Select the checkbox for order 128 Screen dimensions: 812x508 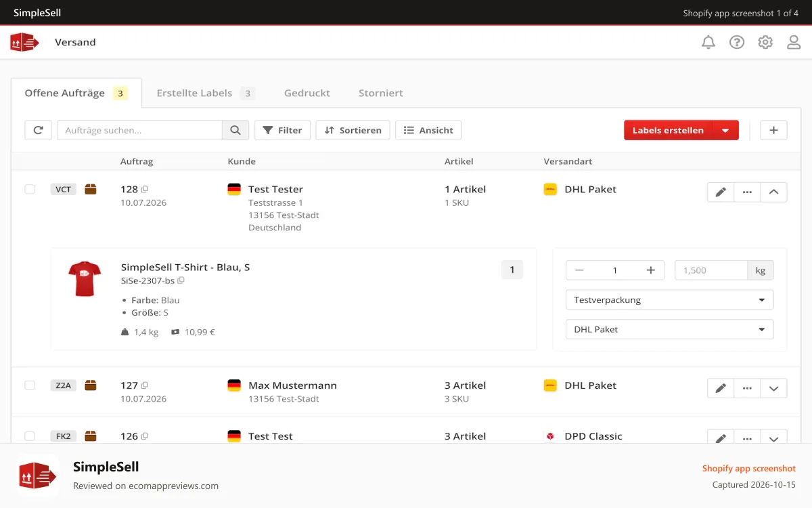[x=30, y=189]
